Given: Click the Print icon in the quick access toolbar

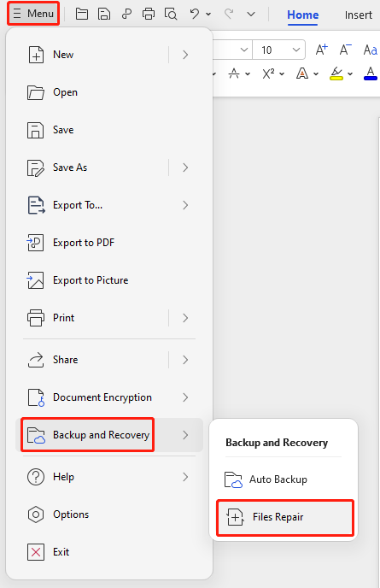Looking at the screenshot, I should click(149, 14).
